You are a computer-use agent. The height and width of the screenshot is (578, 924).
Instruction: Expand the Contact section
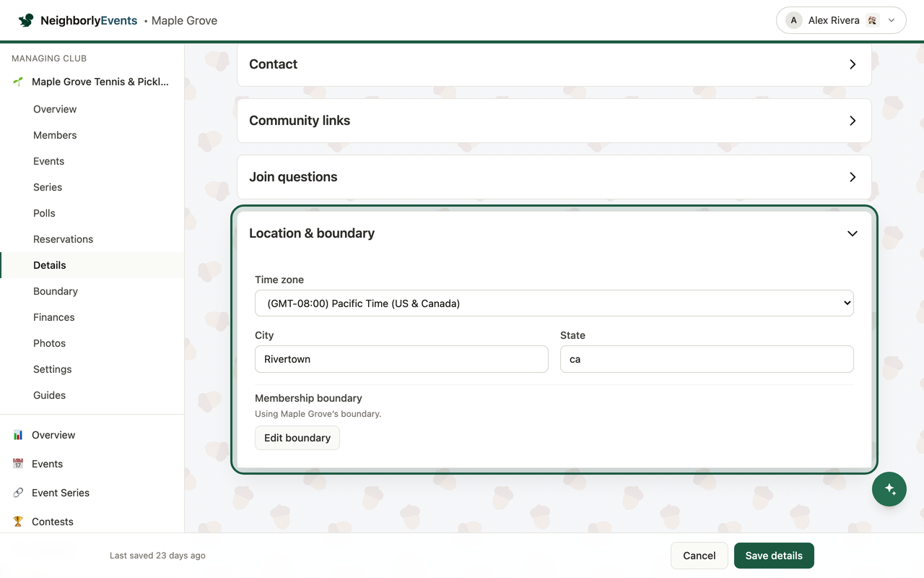click(554, 64)
